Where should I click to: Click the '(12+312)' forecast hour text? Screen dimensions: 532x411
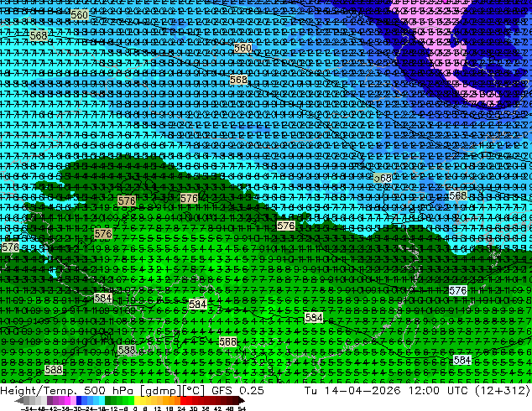click(503, 391)
